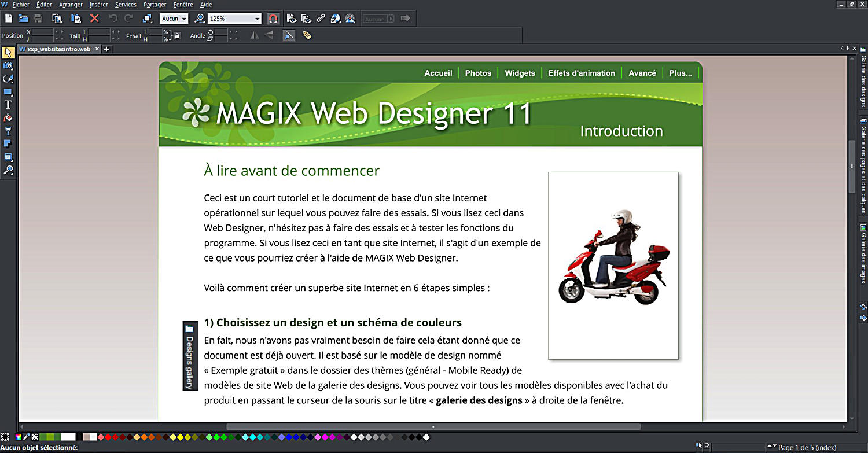Expand Galerie des pages et des calques
This screenshot has height=453, width=868.
pyautogui.click(x=863, y=165)
